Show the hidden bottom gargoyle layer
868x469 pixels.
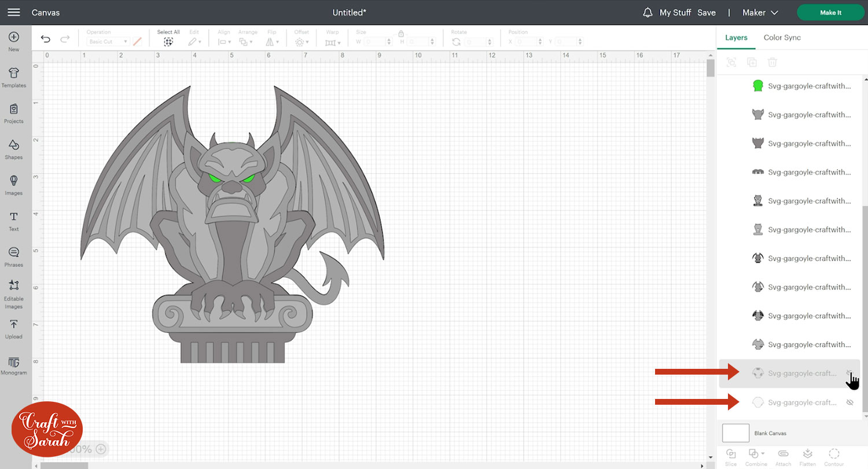[x=849, y=402]
